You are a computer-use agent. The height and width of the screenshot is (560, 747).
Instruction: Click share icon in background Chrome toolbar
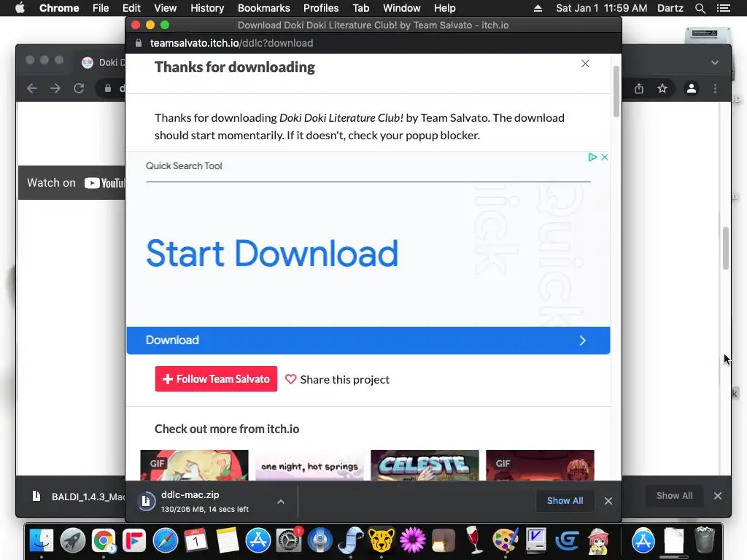639,88
